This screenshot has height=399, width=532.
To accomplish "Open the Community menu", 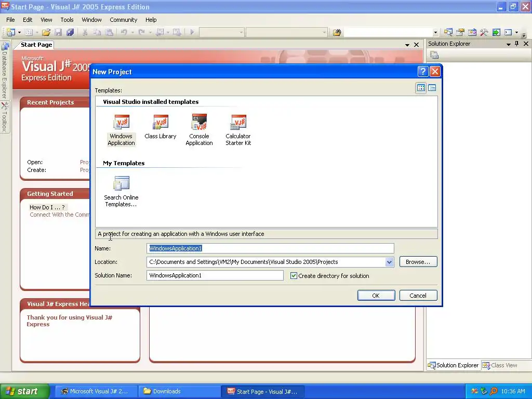I will tap(123, 20).
